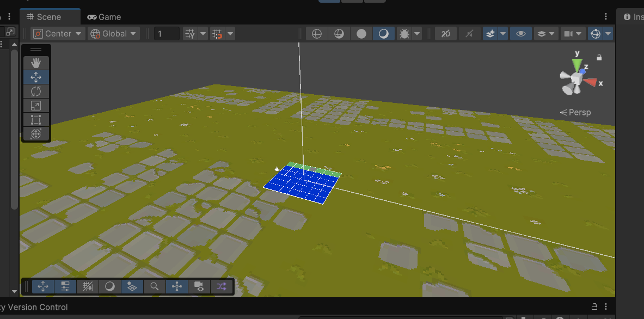644x319 pixels.
Task: Switch to the Game tab
Action: coord(104,16)
